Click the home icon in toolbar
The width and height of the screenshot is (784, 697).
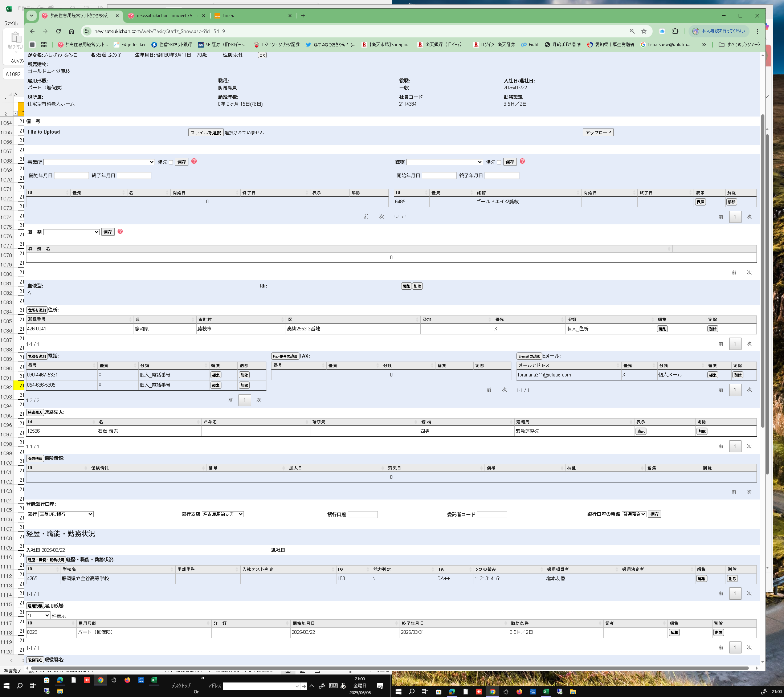coord(72,31)
